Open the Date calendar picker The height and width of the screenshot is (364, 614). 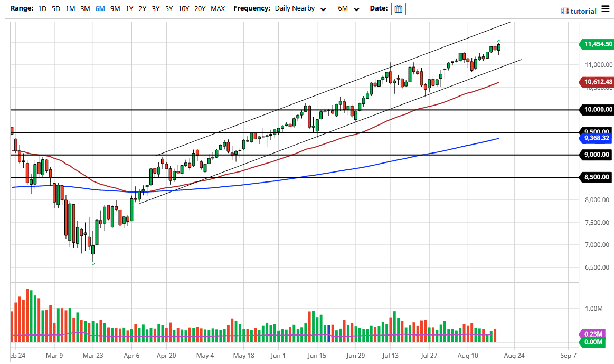click(399, 9)
